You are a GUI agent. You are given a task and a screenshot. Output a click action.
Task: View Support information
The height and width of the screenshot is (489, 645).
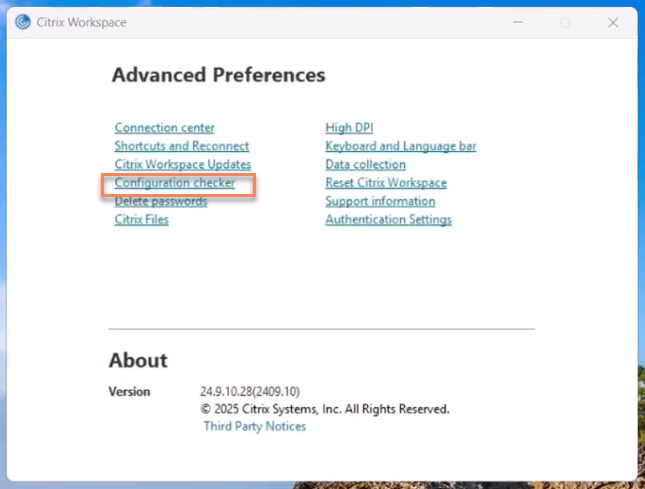coord(380,201)
